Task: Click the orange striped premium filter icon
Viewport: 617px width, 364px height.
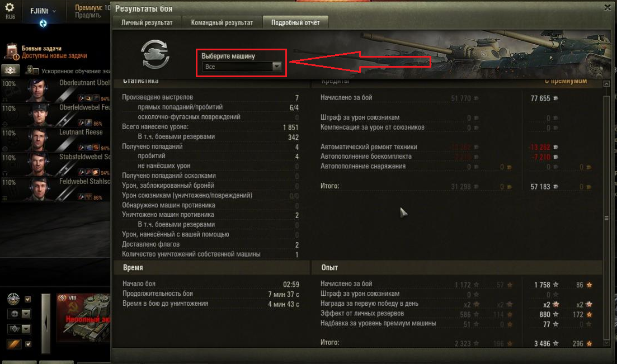Action: 14,344
